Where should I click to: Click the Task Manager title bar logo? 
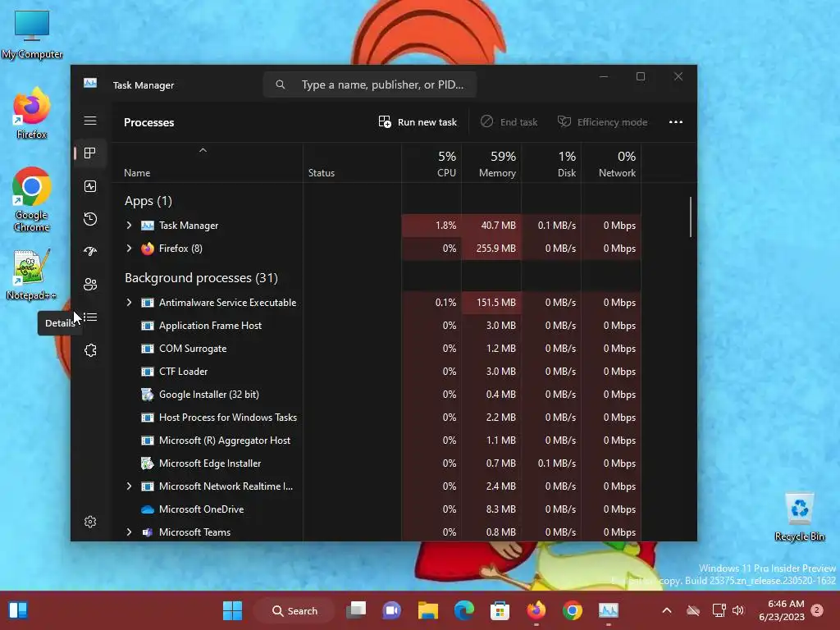click(90, 84)
